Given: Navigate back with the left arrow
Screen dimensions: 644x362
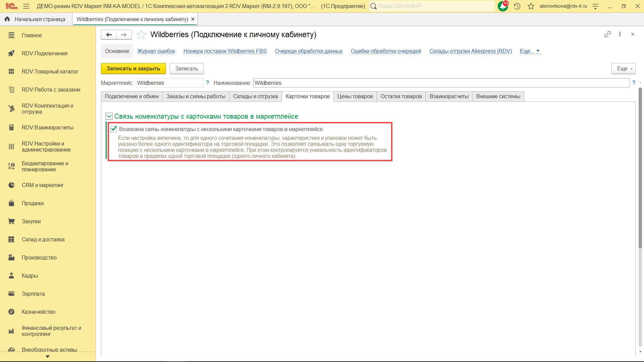Looking at the screenshot, I should pos(109,35).
